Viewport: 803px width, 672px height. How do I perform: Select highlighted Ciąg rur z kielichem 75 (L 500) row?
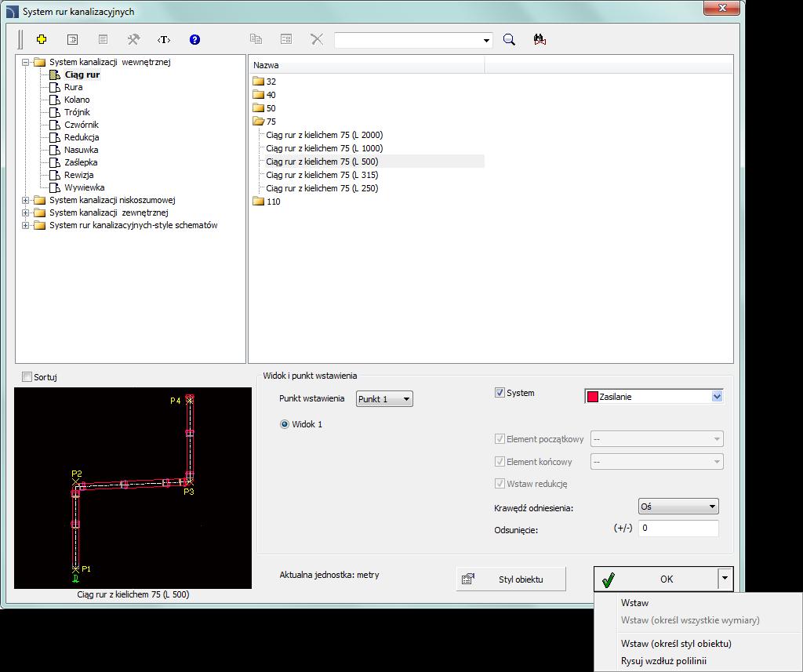coord(374,162)
